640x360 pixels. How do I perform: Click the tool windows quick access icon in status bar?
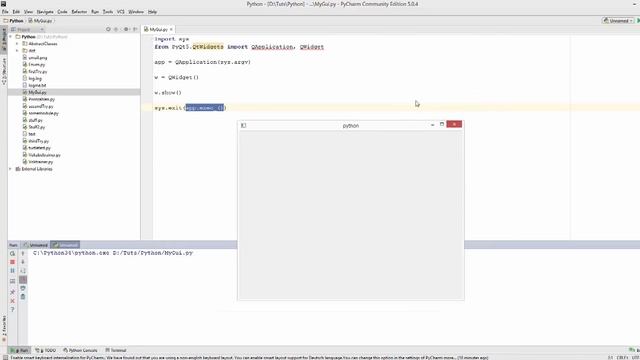5,358
